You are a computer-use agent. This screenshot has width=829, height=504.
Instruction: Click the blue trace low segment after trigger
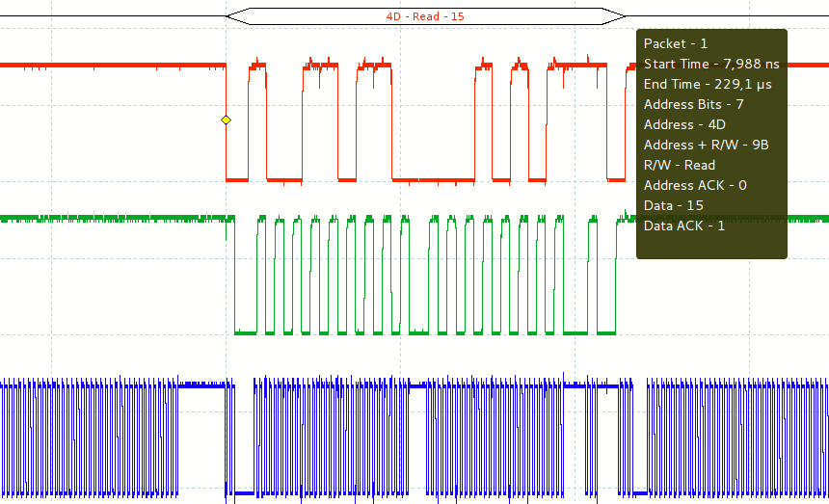tap(243, 492)
